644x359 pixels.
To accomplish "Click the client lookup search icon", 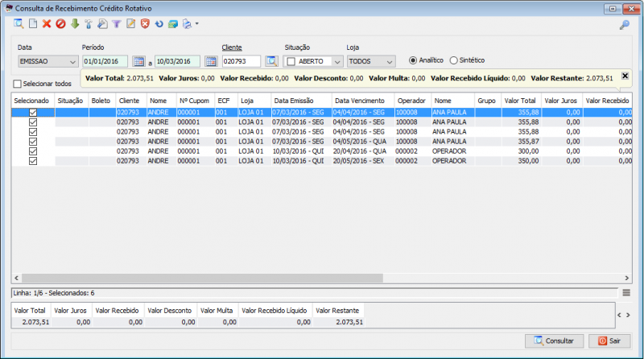I will pyautogui.click(x=271, y=61).
